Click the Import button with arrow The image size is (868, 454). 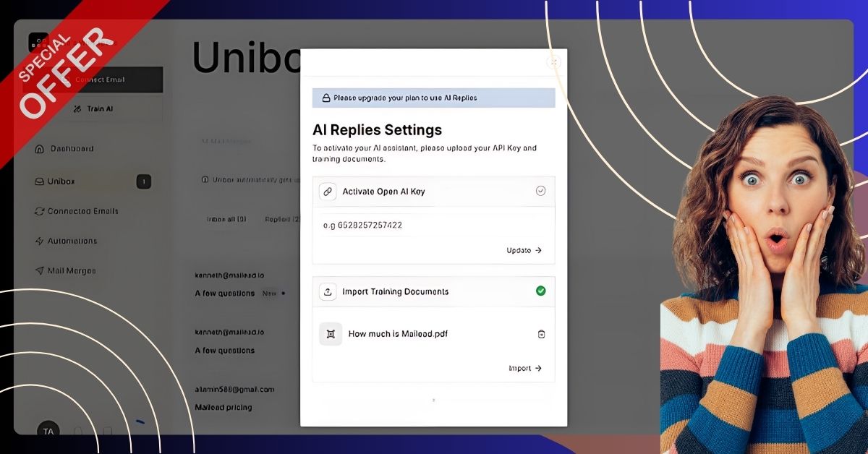(525, 369)
